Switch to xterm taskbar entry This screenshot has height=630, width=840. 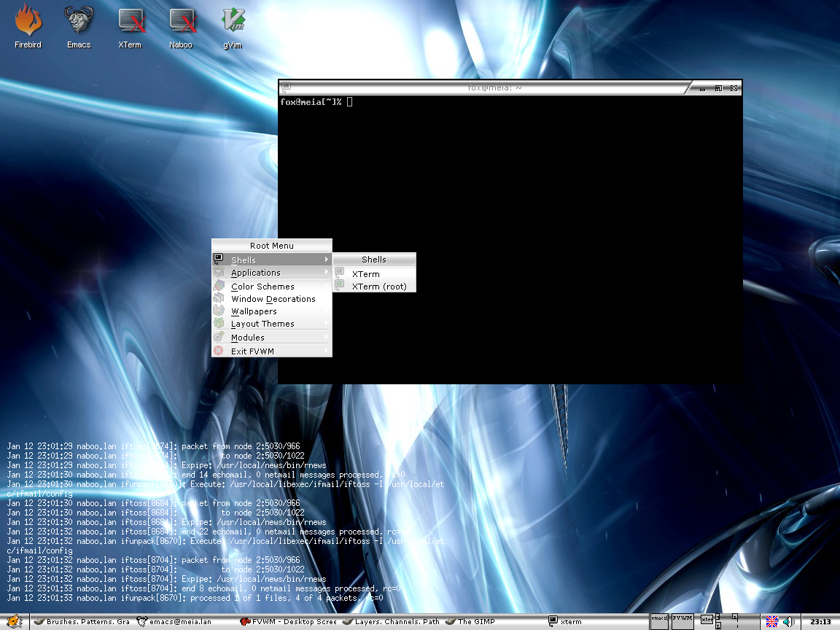click(x=565, y=621)
